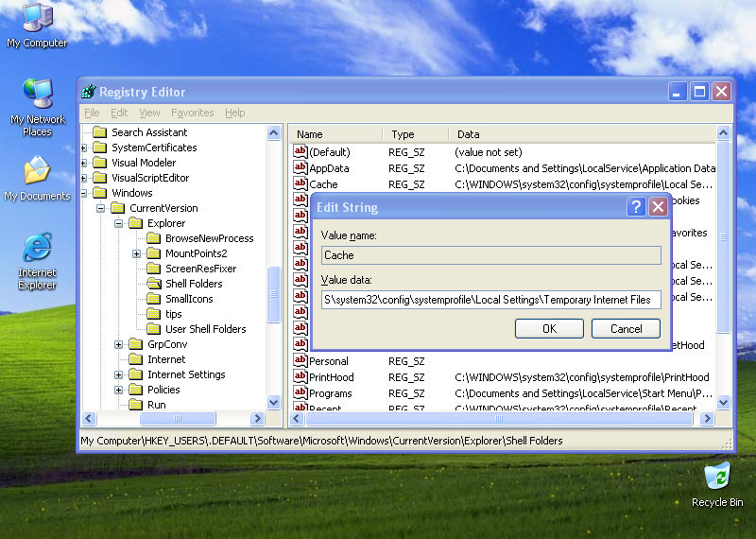Select the (Default) value string icon
Viewport: 756px width, 539px height.
click(300, 151)
